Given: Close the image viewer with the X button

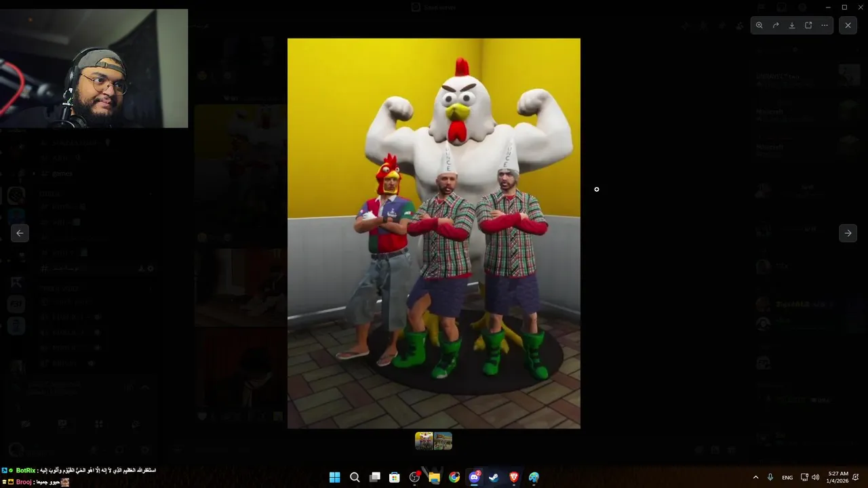Looking at the screenshot, I should pyautogui.click(x=848, y=25).
